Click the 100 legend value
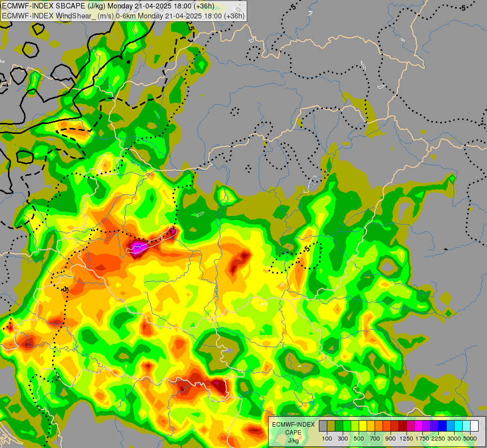Viewport: 487px width, 448px height. click(327, 439)
